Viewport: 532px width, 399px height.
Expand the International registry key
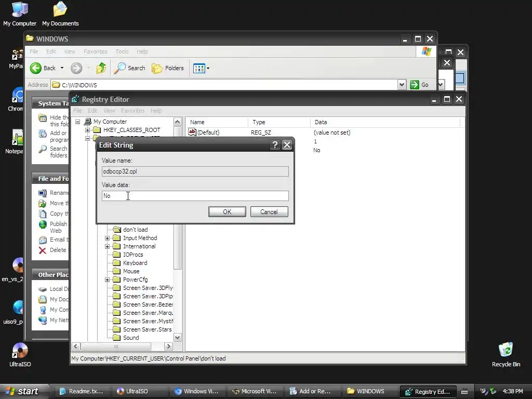pyautogui.click(x=107, y=246)
